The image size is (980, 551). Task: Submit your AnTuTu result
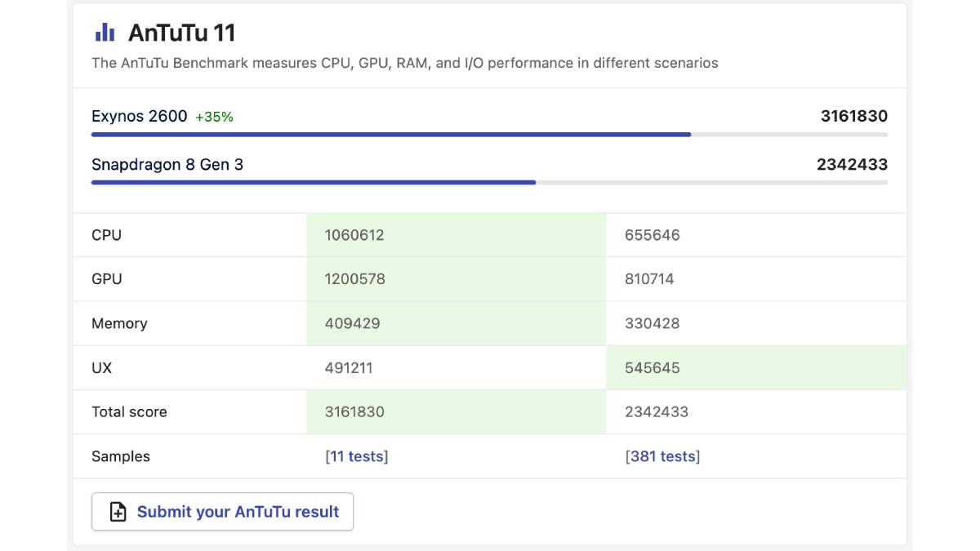[222, 512]
